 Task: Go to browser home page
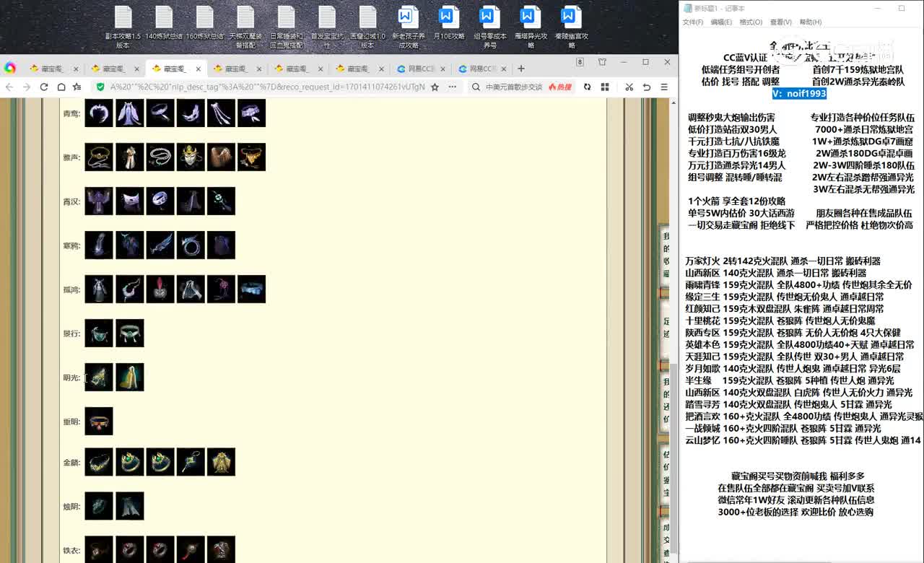[61, 87]
